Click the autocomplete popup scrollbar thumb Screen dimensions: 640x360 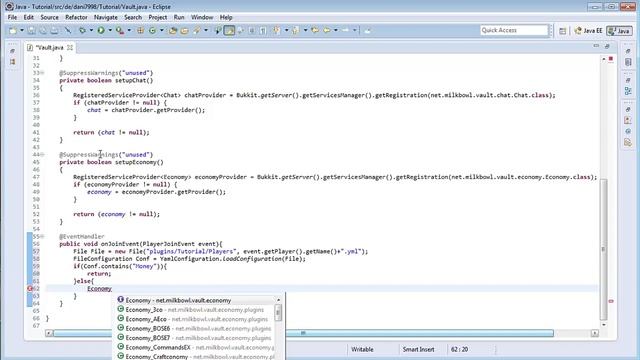pyautogui.click(x=278, y=312)
